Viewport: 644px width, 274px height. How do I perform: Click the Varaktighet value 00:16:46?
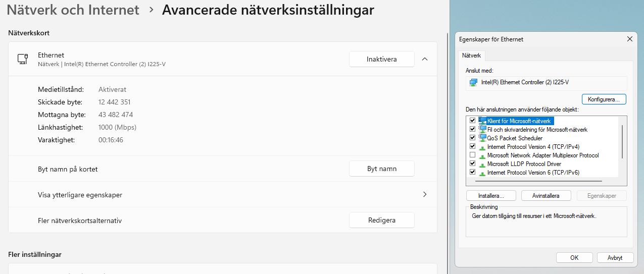pyautogui.click(x=111, y=140)
